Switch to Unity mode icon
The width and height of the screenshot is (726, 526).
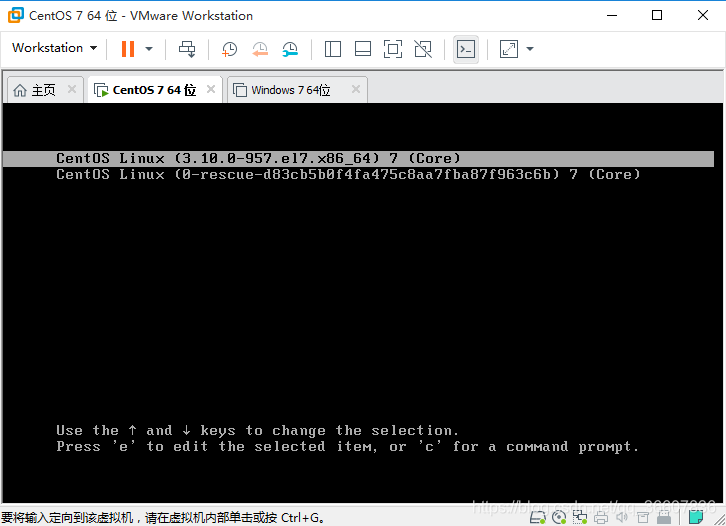423,49
